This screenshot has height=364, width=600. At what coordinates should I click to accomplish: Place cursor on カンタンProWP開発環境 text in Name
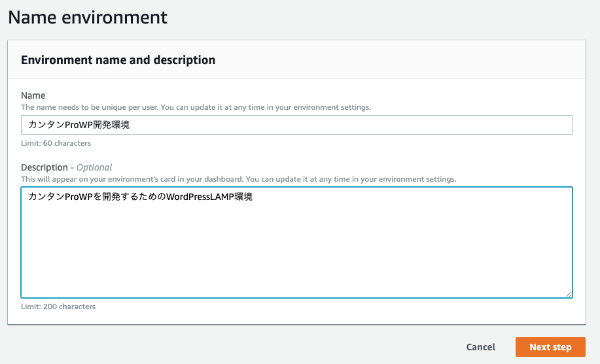[x=79, y=125]
